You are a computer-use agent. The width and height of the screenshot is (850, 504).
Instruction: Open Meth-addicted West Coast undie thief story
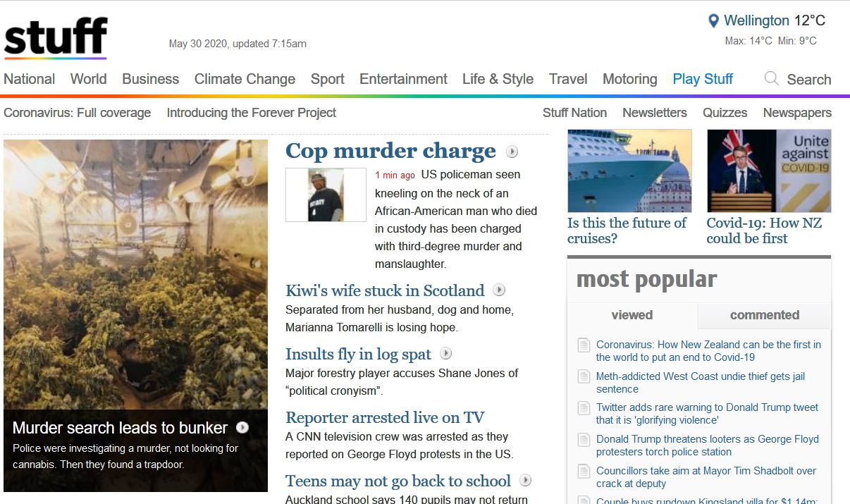tap(701, 383)
